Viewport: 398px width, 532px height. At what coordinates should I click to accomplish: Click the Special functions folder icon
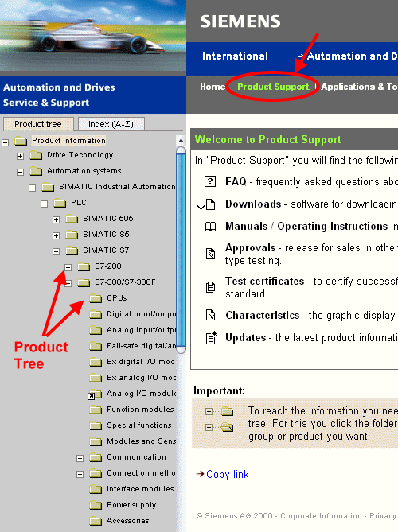pyautogui.click(x=96, y=425)
